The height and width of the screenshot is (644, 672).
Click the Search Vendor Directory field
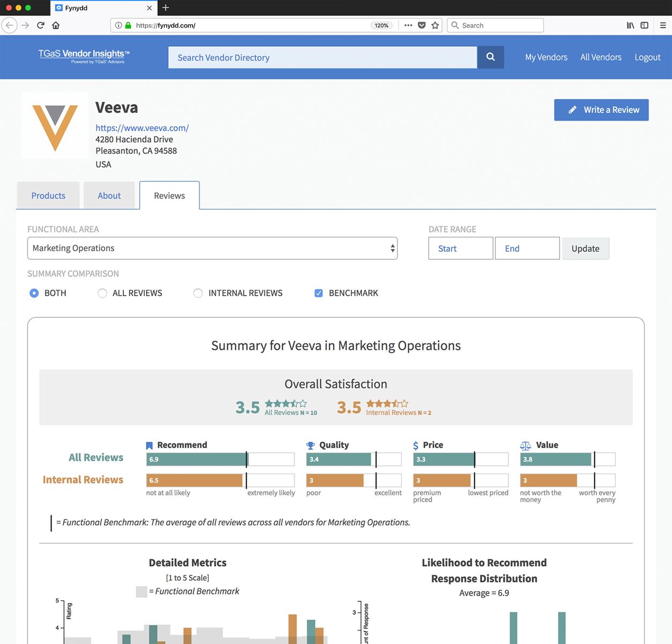(x=323, y=57)
